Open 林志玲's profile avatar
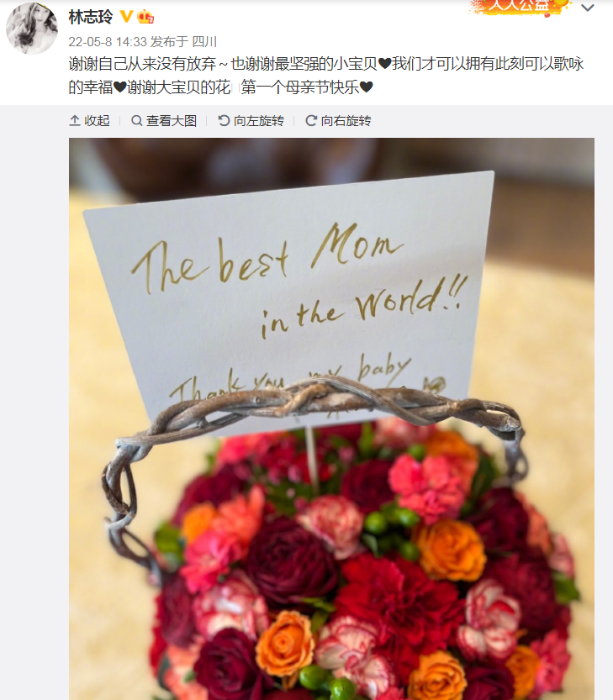Screen dimensions: 613x700 pyautogui.click(x=32, y=28)
